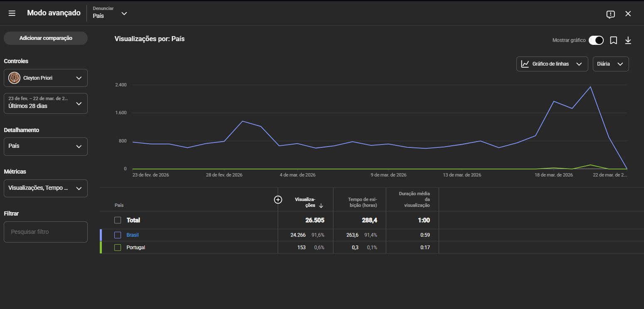This screenshot has height=309, width=644.
Task: Open the Diária granularity dropdown
Action: 611,64
